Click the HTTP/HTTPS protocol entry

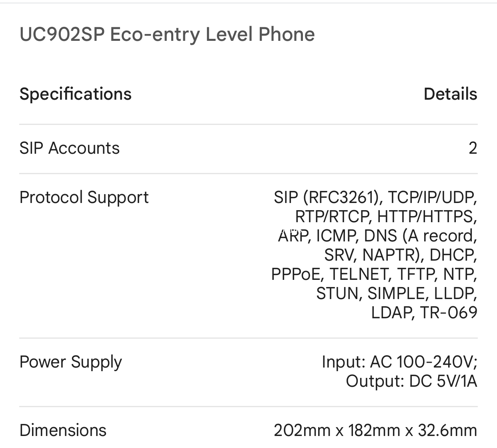pos(426,217)
